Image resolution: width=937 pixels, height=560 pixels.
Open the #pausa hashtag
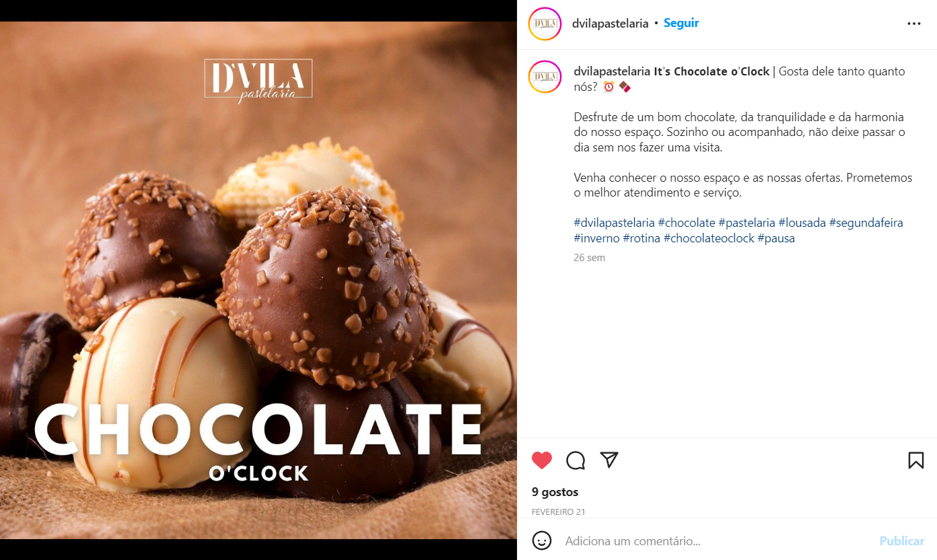coord(776,238)
